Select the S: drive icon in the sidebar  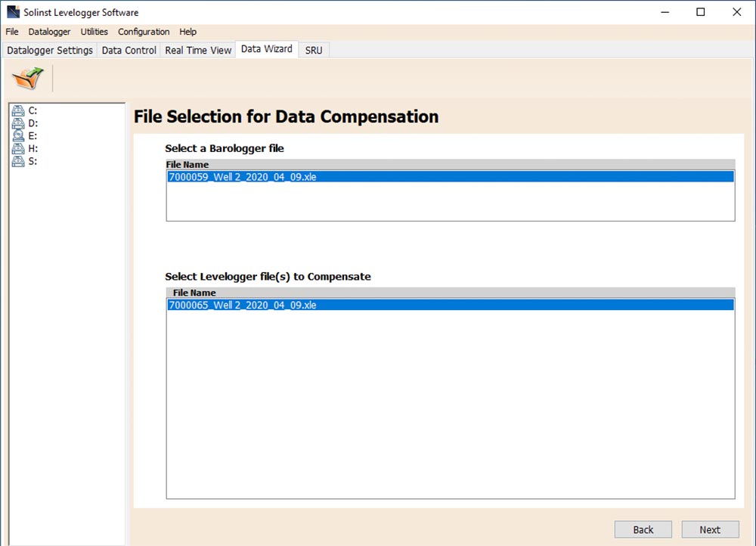click(31, 161)
